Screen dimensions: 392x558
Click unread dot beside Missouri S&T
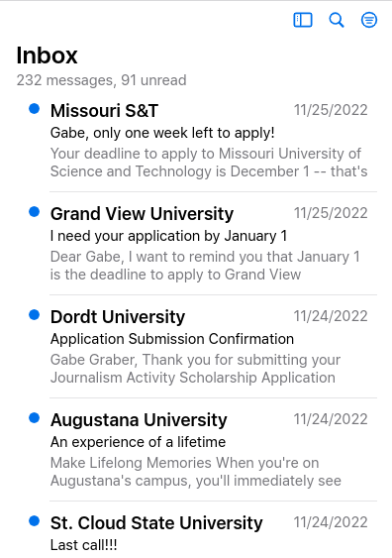tap(34, 109)
